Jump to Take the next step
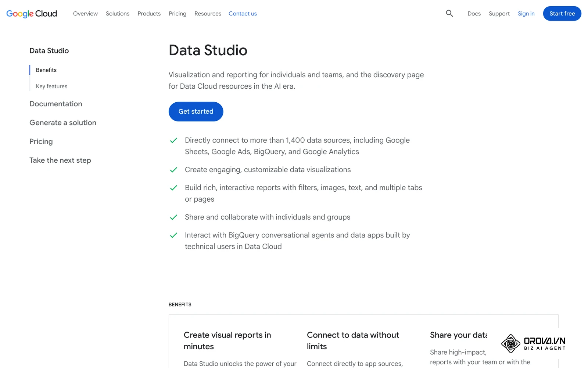The image size is (588, 368). coord(60,160)
